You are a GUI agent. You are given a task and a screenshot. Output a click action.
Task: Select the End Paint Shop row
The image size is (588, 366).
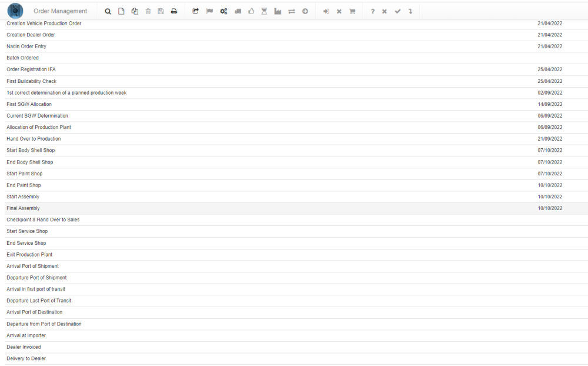[x=296, y=185]
